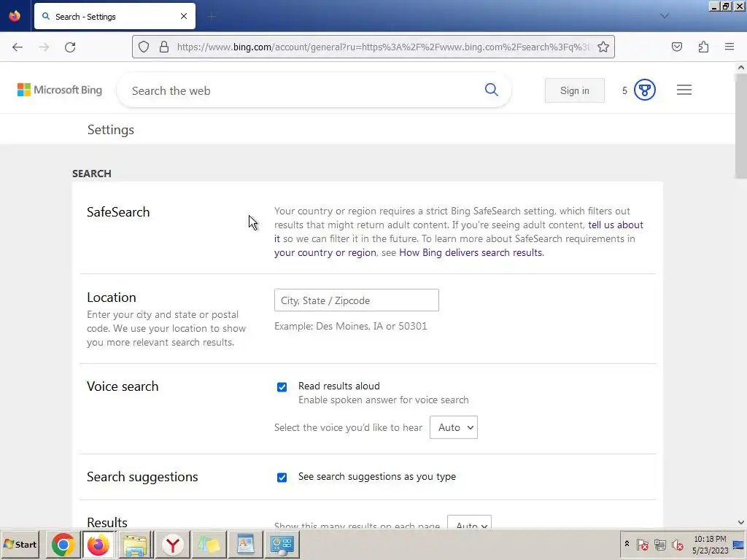Show hidden system tray icons
747x560 pixels.
pyautogui.click(x=627, y=544)
